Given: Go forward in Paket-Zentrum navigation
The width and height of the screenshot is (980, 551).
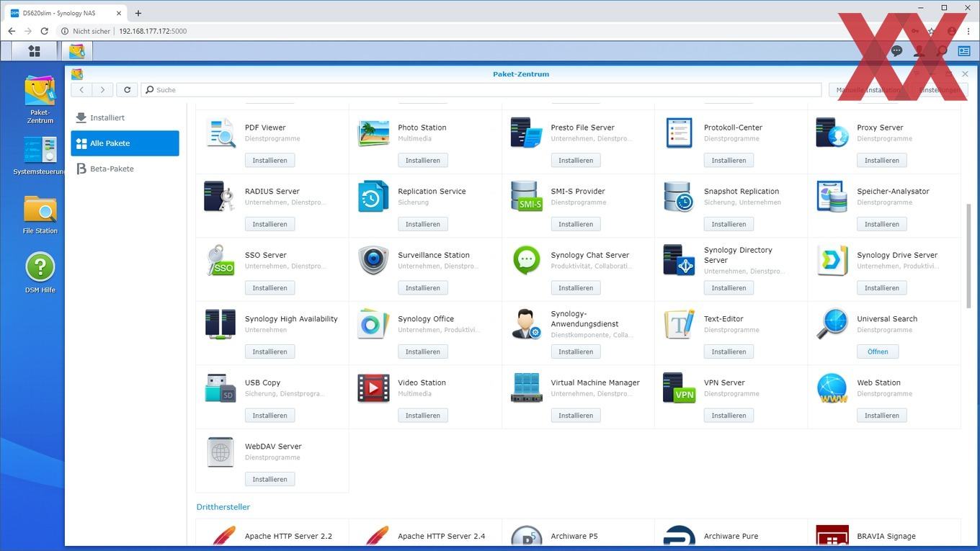Looking at the screenshot, I should 102,90.
